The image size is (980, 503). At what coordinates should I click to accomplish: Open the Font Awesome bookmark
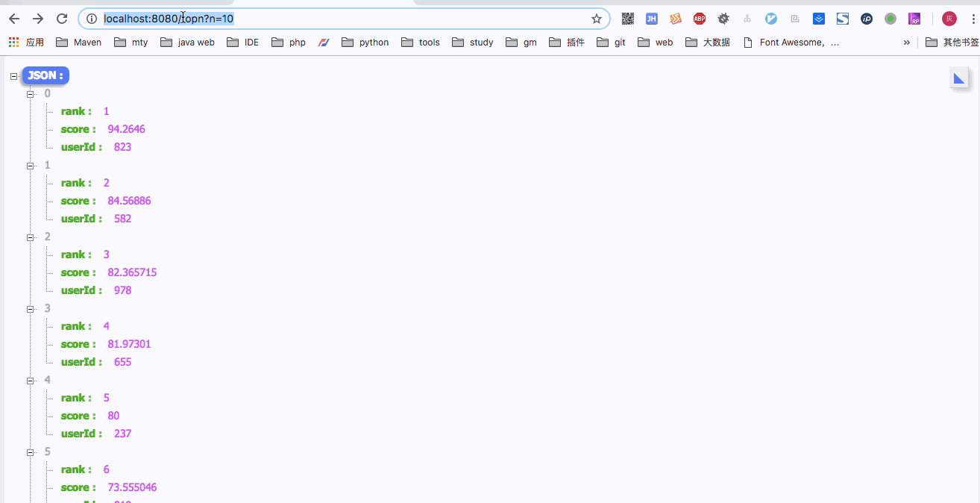tap(791, 43)
